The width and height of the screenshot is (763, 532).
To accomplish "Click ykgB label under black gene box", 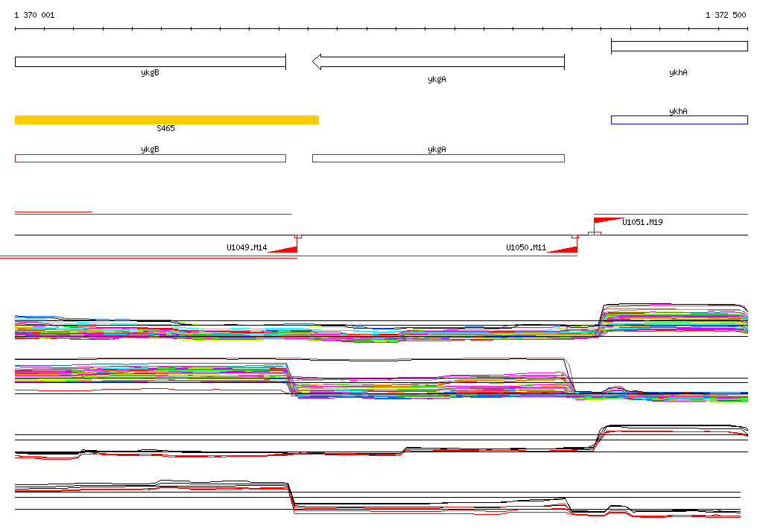I will point(150,72).
